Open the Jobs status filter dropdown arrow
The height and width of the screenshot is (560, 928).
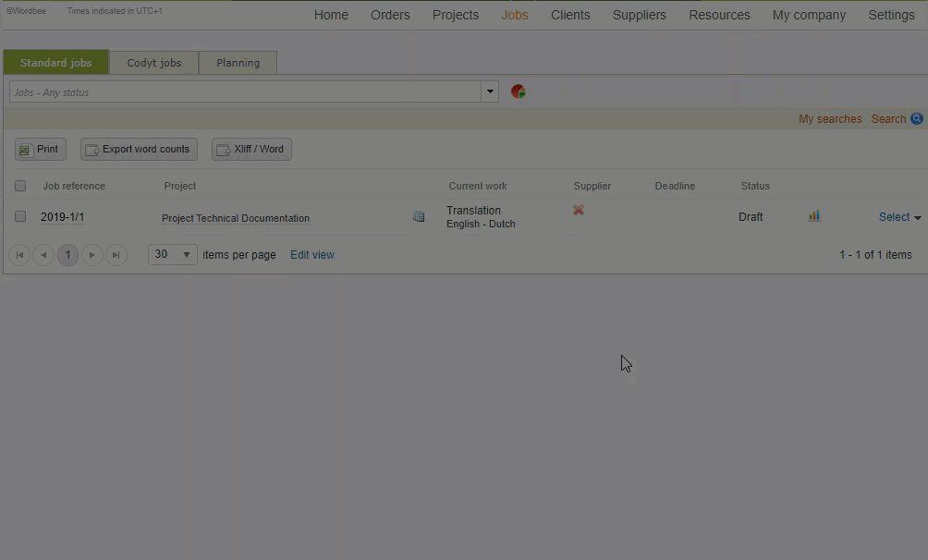489,91
